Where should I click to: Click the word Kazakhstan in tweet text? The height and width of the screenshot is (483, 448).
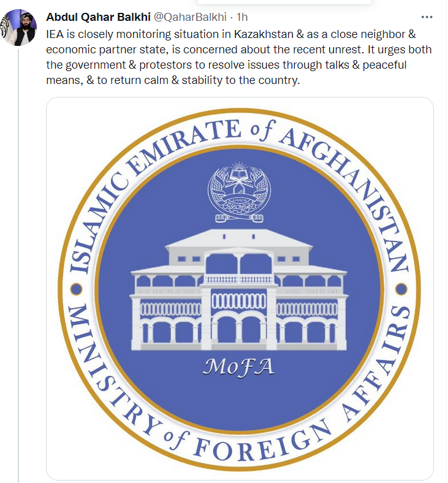click(262, 34)
